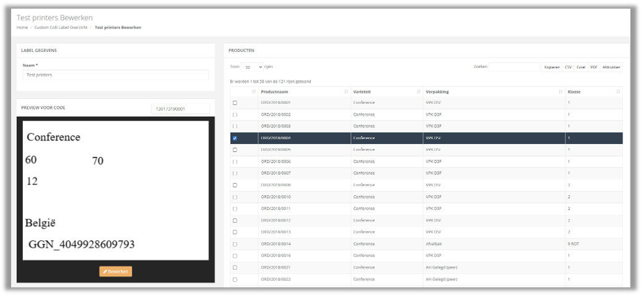The height and width of the screenshot is (296, 644).
Task: Tick checkbox for ORD/2018/0006
Action: coord(235,162)
